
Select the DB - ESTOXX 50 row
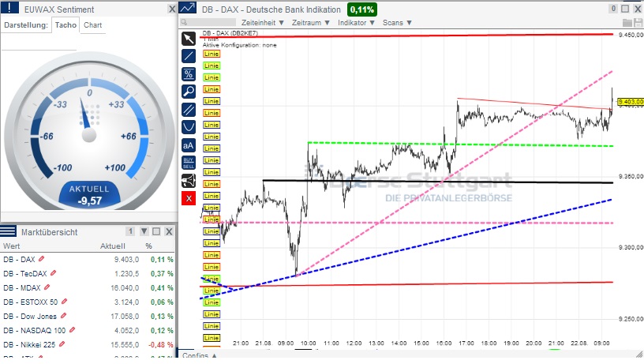(88, 302)
